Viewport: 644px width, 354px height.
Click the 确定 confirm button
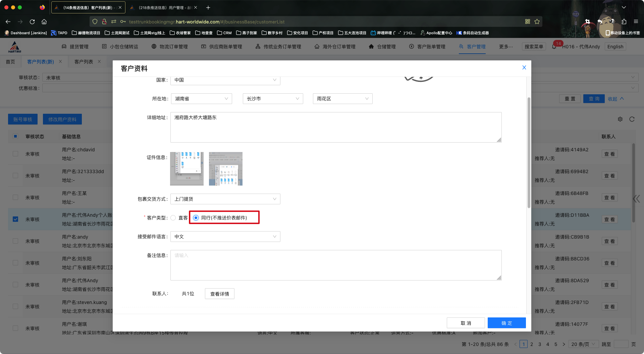coord(506,322)
